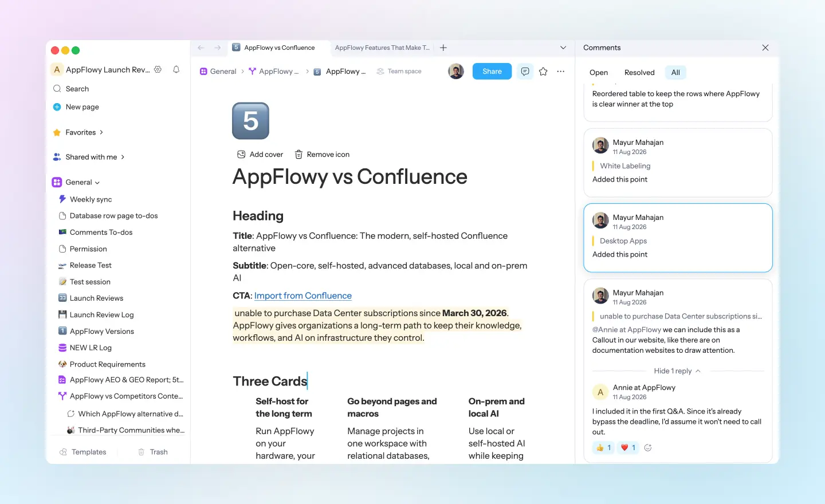Viewport: 825px width, 504px height.
Task: Add an emoji reaction to Annie's reply
Action: 648,448
